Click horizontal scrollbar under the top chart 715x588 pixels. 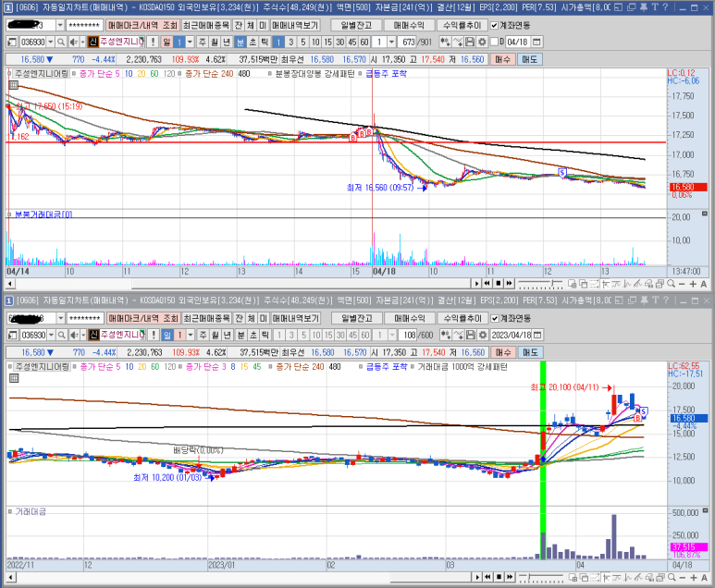tap(242, 284)
